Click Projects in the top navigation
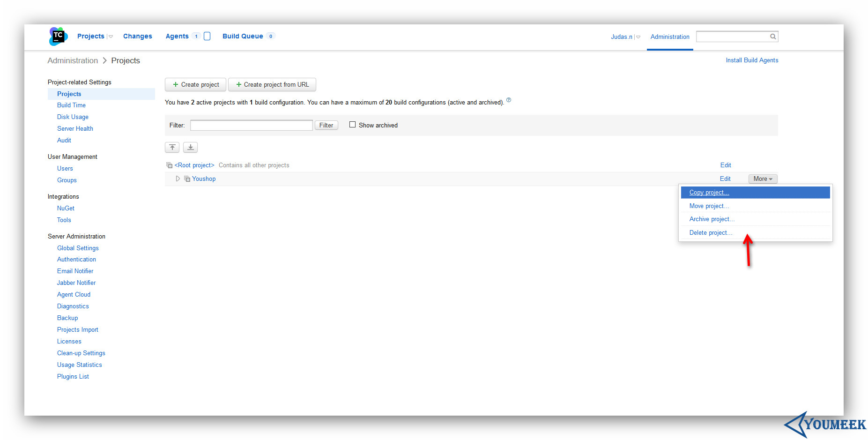868x440 pixels. [x=91, y=36]
